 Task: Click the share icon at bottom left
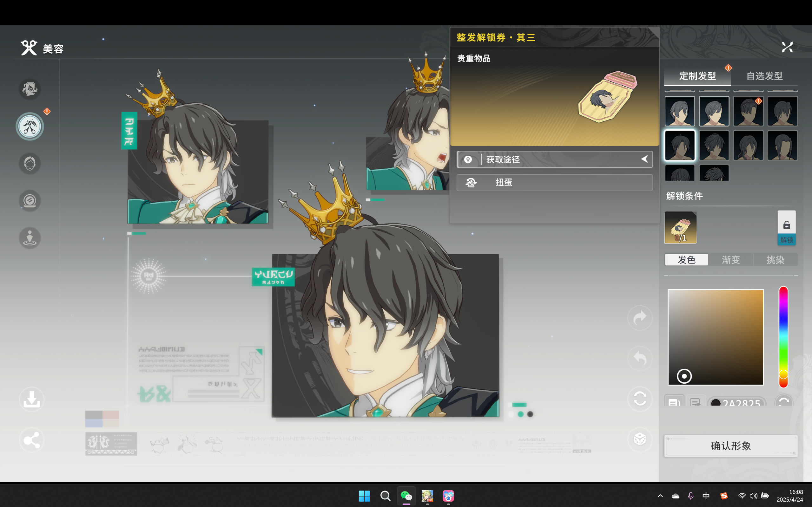32,440
